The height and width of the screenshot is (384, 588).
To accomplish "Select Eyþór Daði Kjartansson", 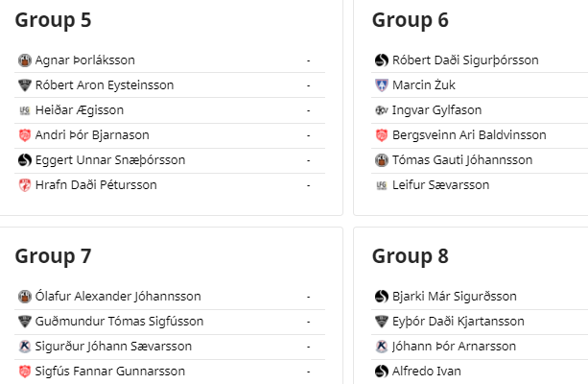I will [459, 322].
